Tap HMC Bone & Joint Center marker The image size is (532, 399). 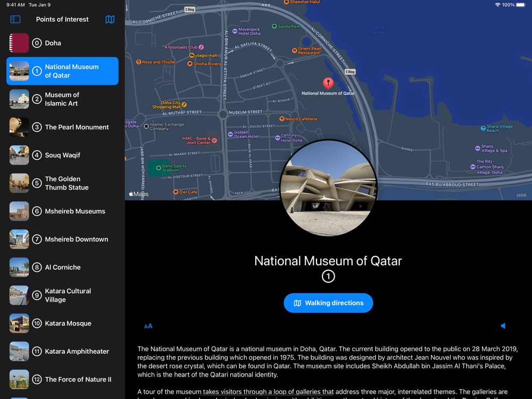[x=214, y=140]
